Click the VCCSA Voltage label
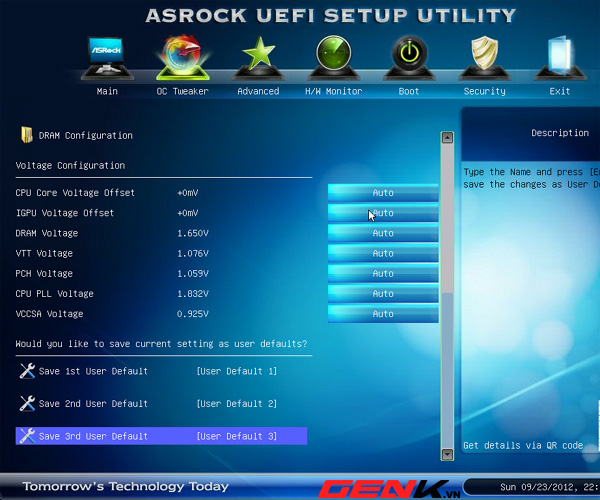The image size is (600, 500). pyautogui.click(x=49, y=314)
